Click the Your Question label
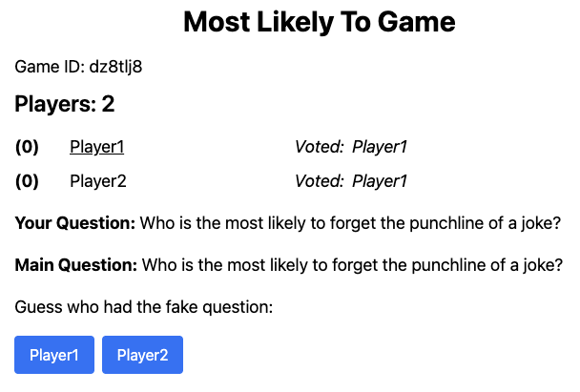This screenshot has height=392, width=580. [75, 223]
